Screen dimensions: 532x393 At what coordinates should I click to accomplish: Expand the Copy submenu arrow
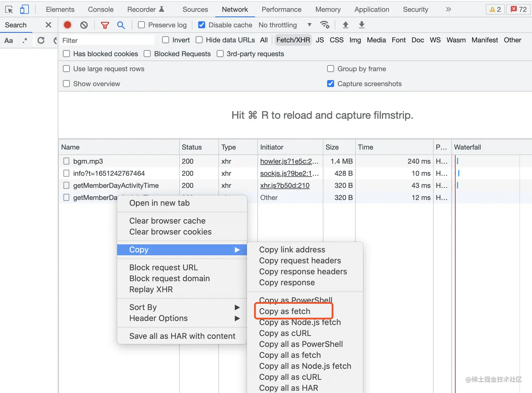coord(237,250)
